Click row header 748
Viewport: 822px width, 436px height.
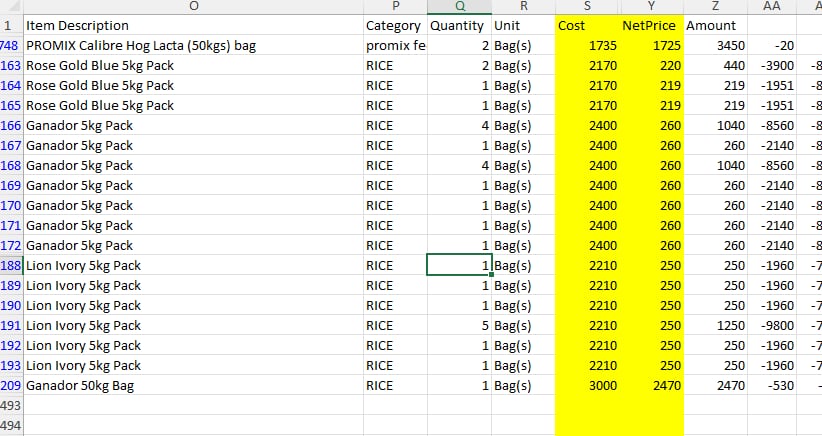pyautogui.click(x=10, y=45)
